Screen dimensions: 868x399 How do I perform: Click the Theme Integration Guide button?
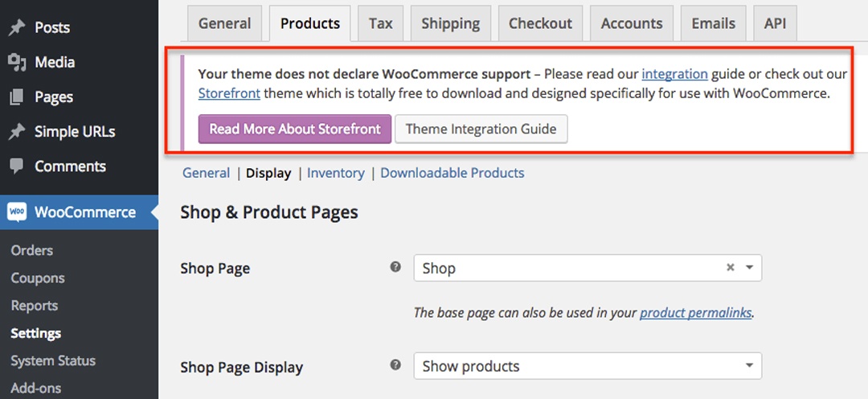481,130
